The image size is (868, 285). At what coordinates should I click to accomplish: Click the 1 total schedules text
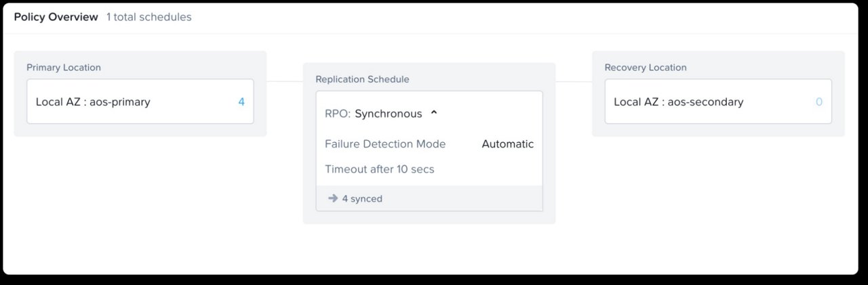pyautogui.click(x=149, y=17)
